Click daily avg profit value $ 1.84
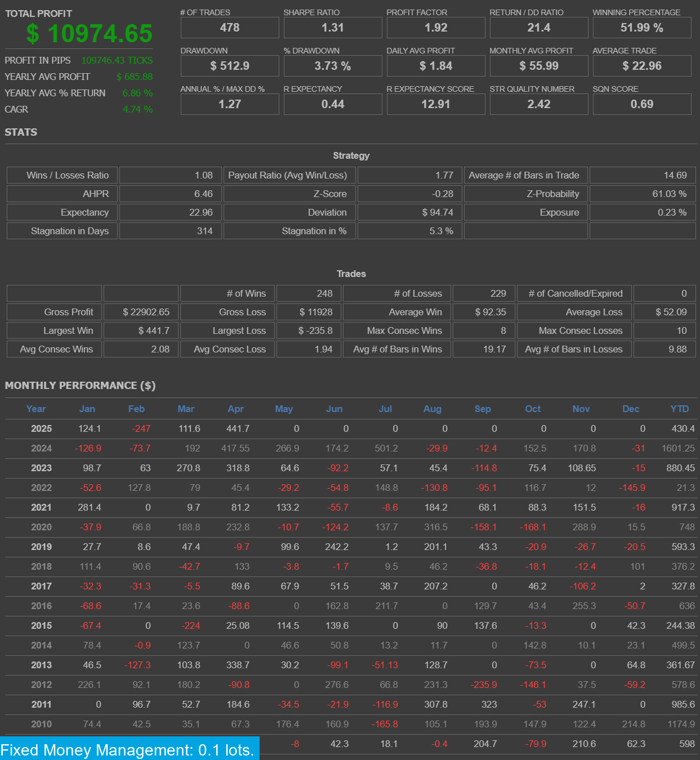This screenshot has height=760, width=700. coord(436,66)
